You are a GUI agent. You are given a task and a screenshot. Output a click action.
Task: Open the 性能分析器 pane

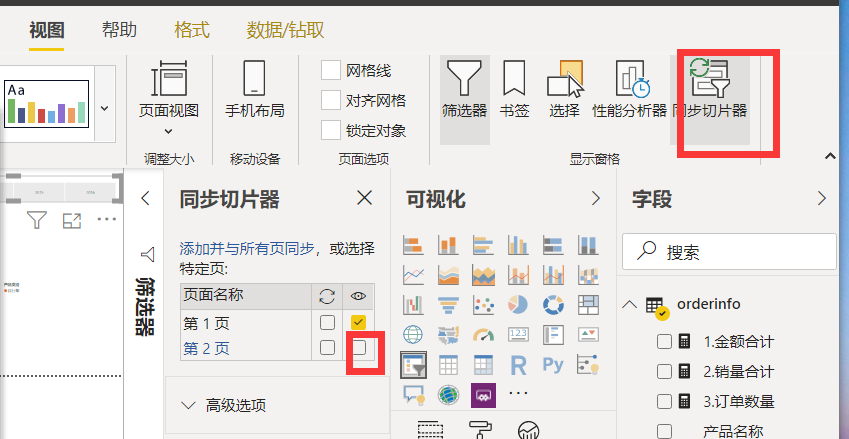point(630,90)
